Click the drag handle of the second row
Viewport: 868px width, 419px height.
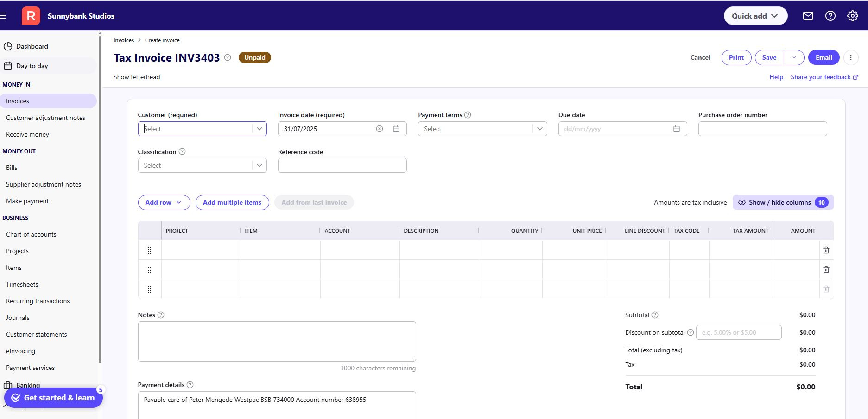pos(149,270)
